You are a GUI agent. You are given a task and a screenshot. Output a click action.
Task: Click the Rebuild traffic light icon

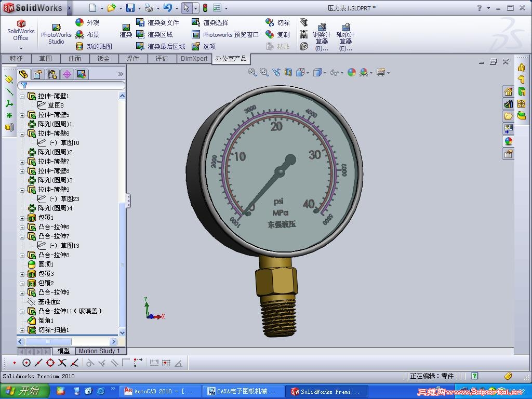coord(205,8)
